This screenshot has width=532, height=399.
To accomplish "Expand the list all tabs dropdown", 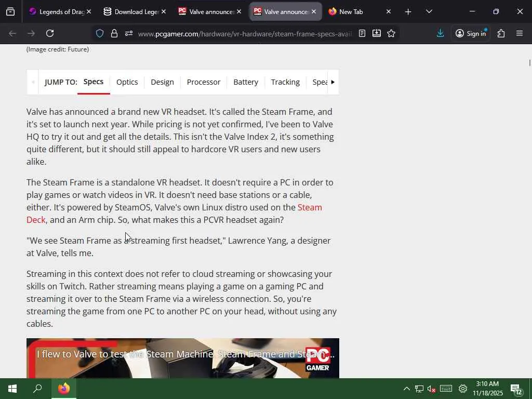I will pyautogui.click(x=429, y=12).
